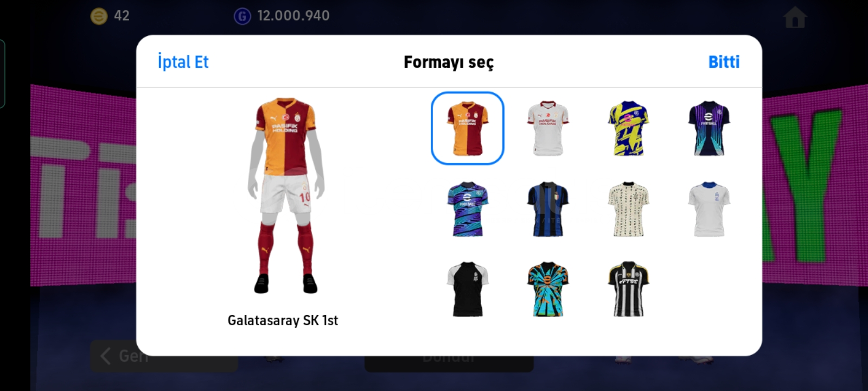Pick the yellow and blue patterned jersey
This screenshot has width=868, height=391.
coord(628,128)
